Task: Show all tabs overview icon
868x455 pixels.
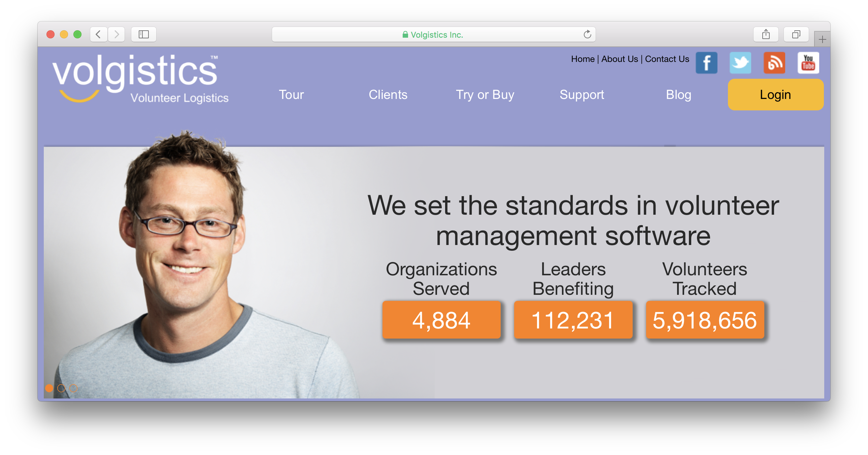Action: (796, 34)
